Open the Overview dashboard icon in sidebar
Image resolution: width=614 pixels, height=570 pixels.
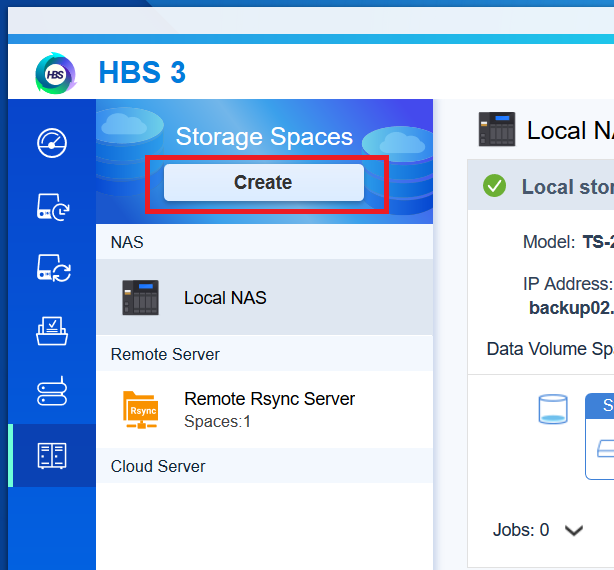(52, 143)
